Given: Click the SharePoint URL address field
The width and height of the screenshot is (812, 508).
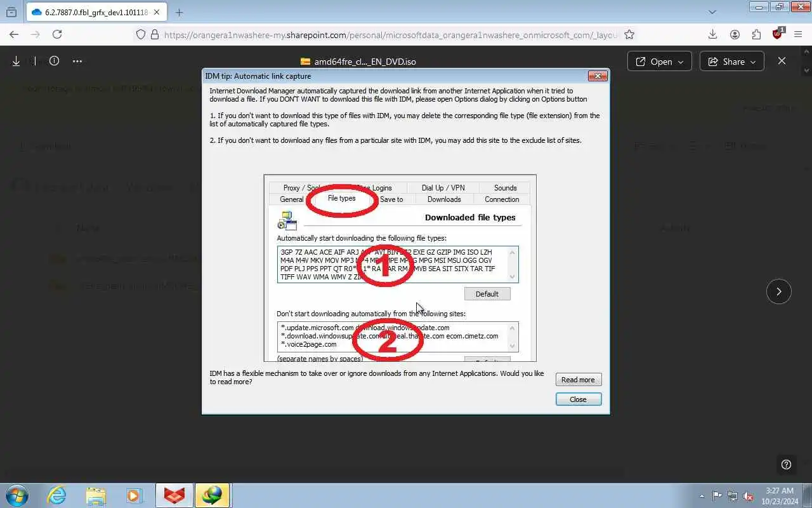Looking at the screenshot, I should pos(390,35).
